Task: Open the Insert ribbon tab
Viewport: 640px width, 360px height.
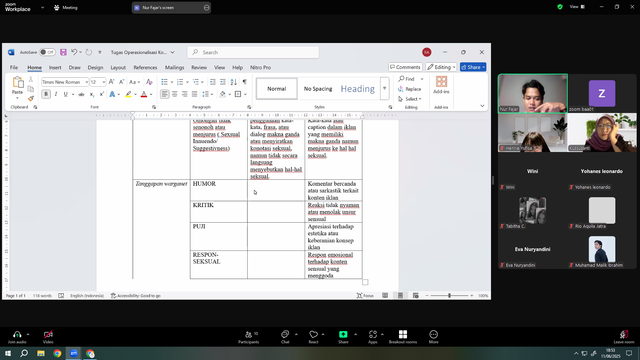Action: [x=55, y=67]
